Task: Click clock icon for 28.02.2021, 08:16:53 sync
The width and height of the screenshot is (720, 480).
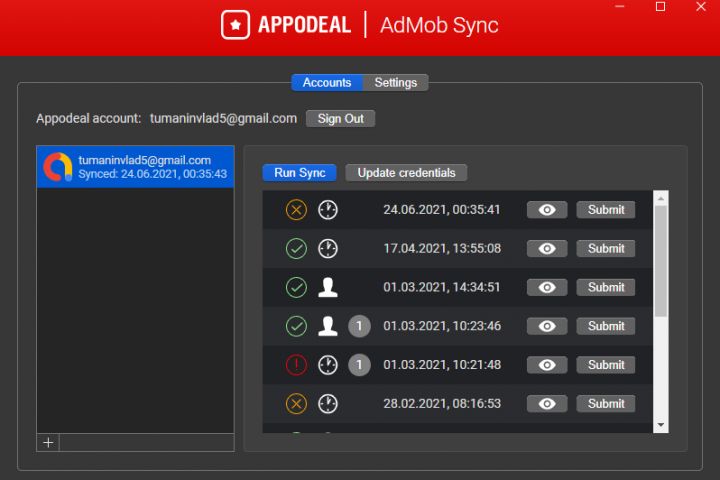Action: coord(328,404)
